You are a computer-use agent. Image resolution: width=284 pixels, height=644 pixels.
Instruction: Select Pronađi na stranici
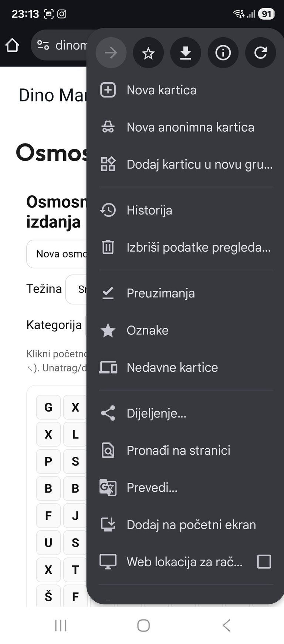coord(178,450)
